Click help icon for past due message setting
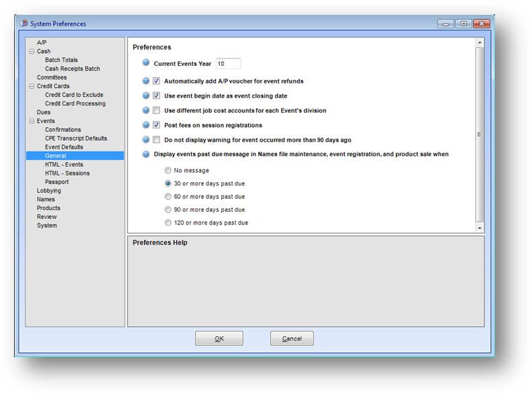Viewport: 532px width, 394px height. (145, 154)
